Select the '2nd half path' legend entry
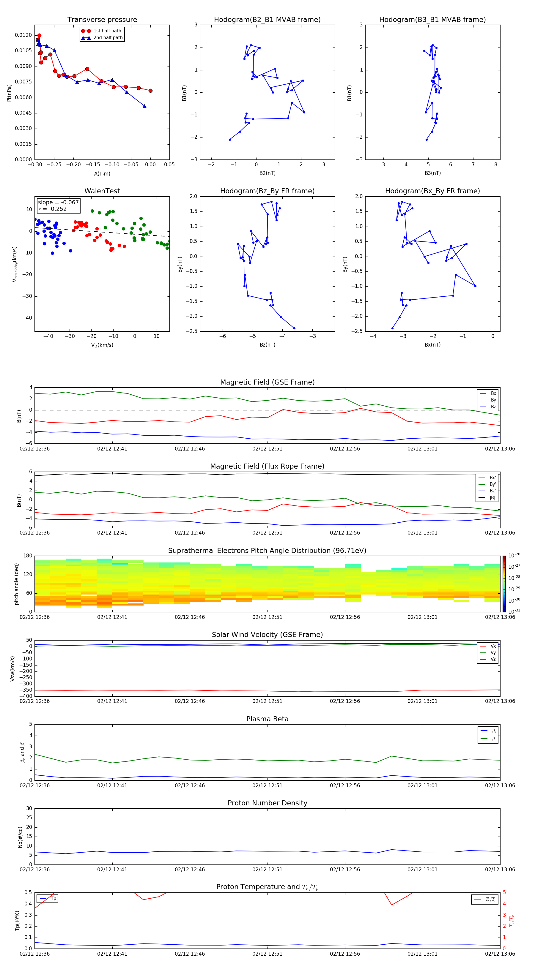Image resolution: width=535 pixels, height=980 pixels. coord(102,38)
